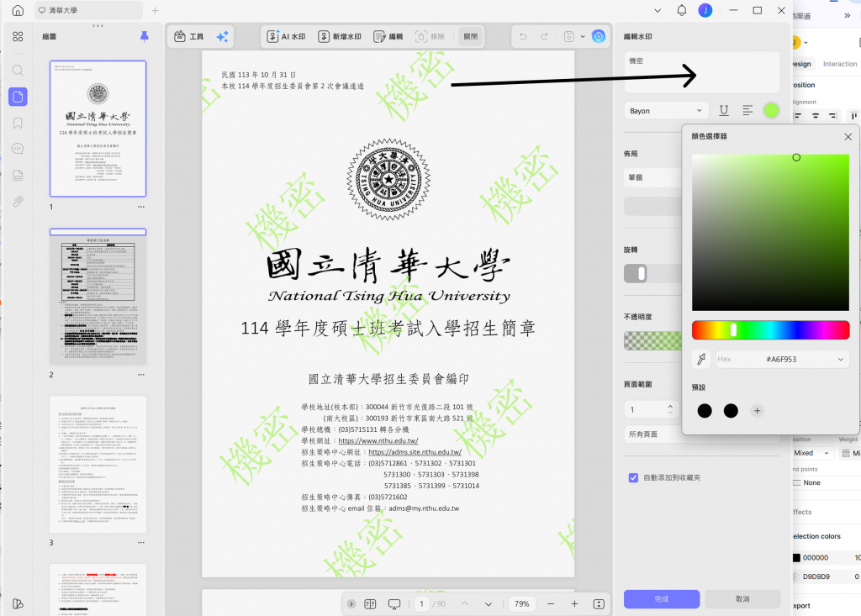Click the green watermark color swatch
This screenshot has height=616, width=861.
pyautogui.click(x=771, y=110)
